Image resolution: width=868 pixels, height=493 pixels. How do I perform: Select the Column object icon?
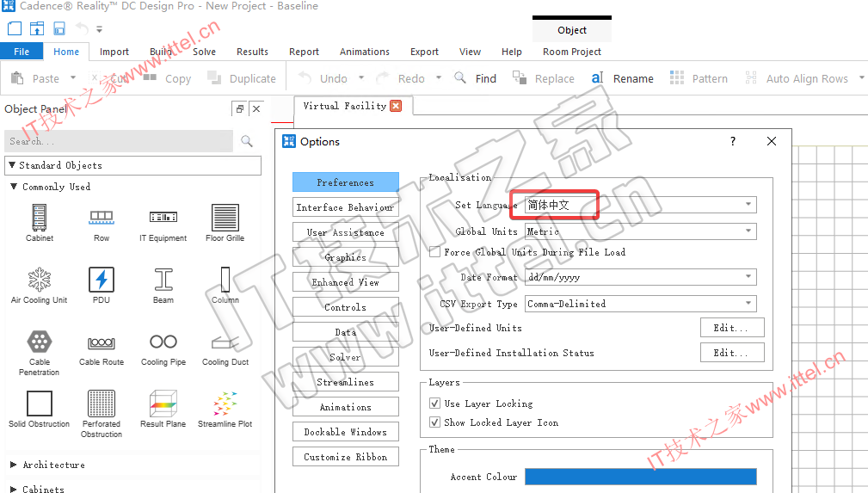pyautogui.click(x=225, y=280)
